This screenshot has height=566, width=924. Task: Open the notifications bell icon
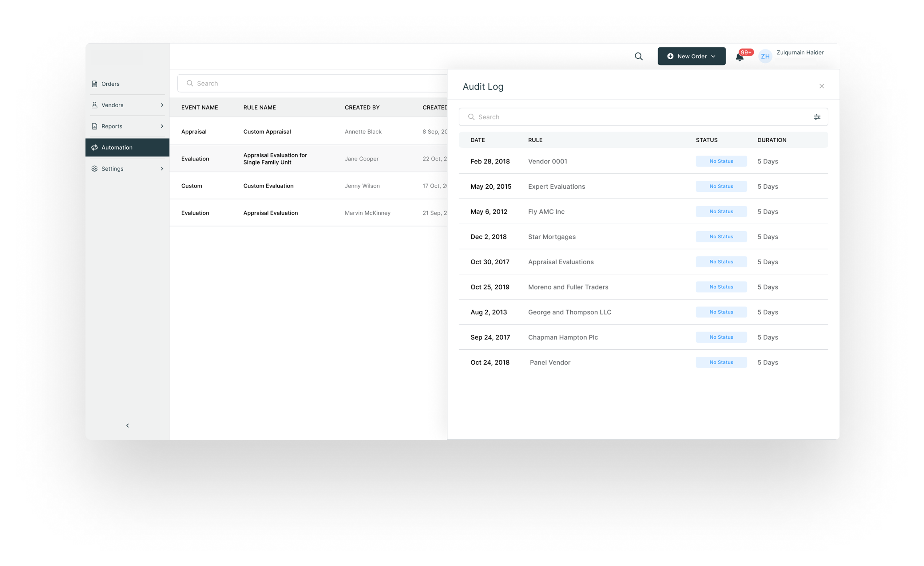click(x=739, y=57)
